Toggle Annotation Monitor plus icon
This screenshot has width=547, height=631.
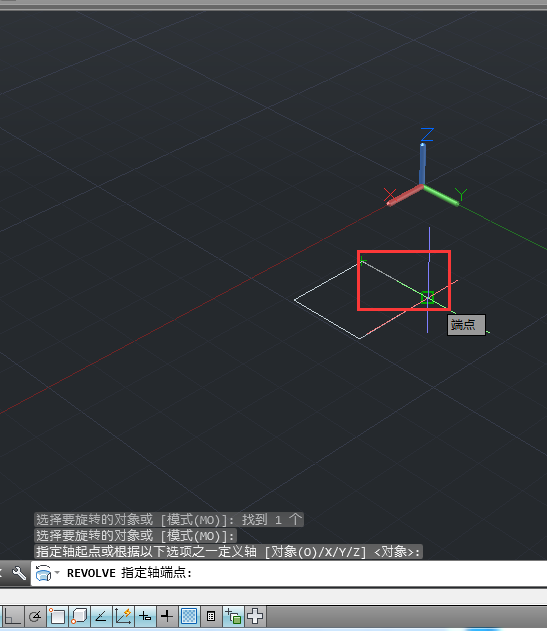click(255, 616)
